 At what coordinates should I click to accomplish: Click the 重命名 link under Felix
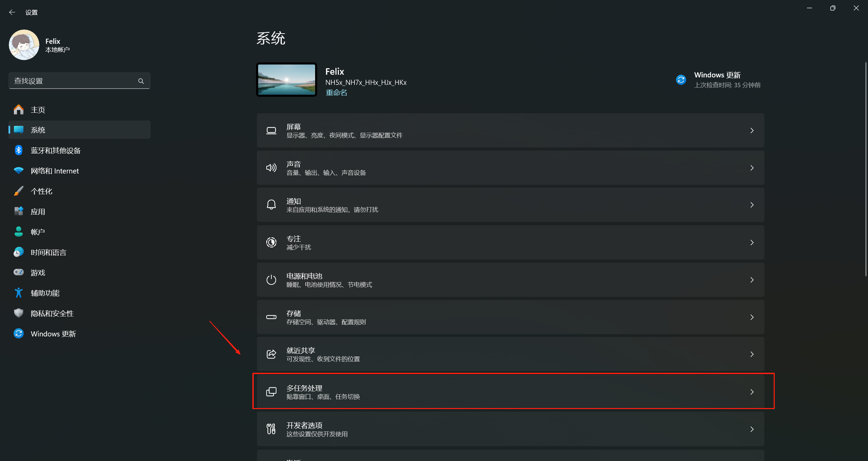point(336,92)
